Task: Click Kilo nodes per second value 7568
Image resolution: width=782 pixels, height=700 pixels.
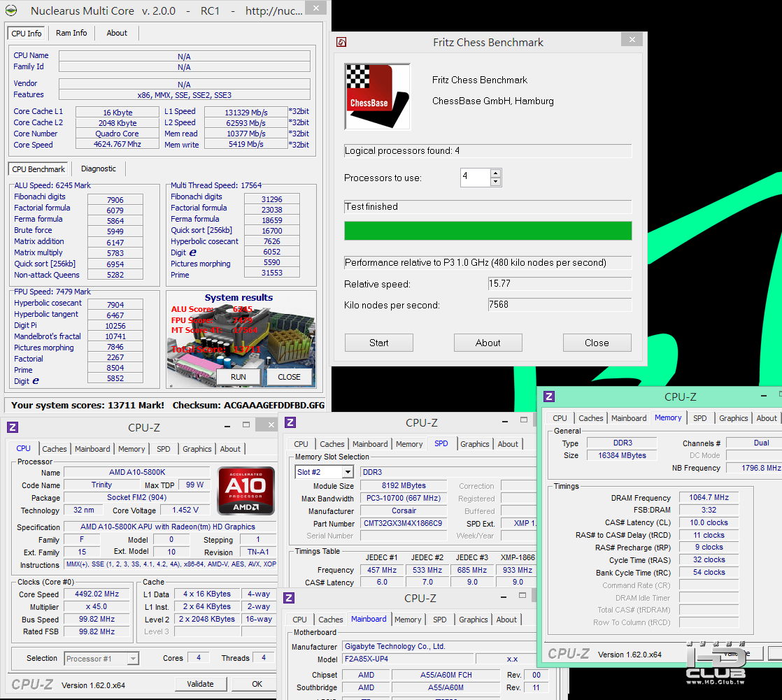Action: coord(560,305)
